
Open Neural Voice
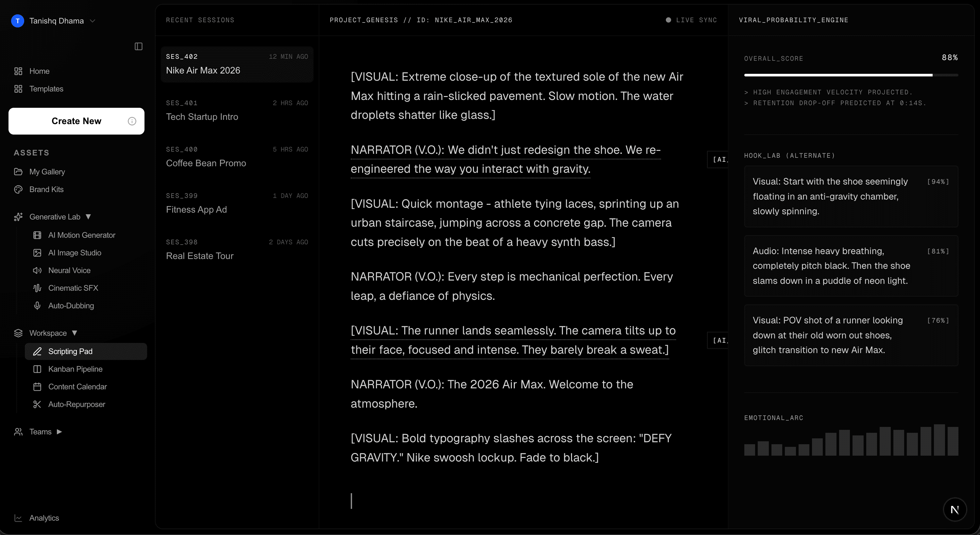point(69,270)
